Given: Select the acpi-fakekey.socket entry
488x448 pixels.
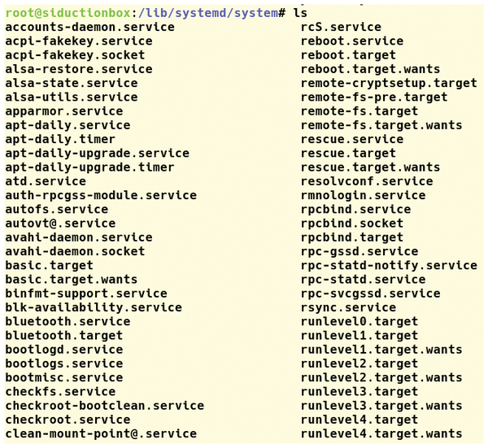Looking at the screenshot, I should tap(75, 55).
